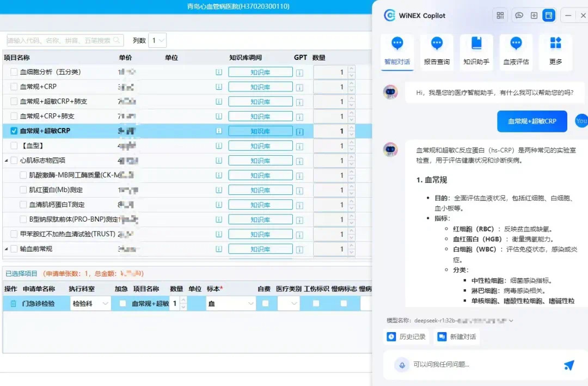Uncheck the 血常规+超敏CRP checkbox
The height and width of the screenshot is (386, 588).
coord(14,131)
